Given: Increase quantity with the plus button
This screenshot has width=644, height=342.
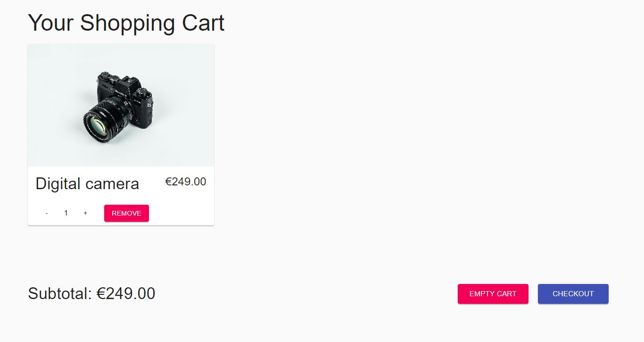Looking at the screenshot, I should tap(85, 213).
